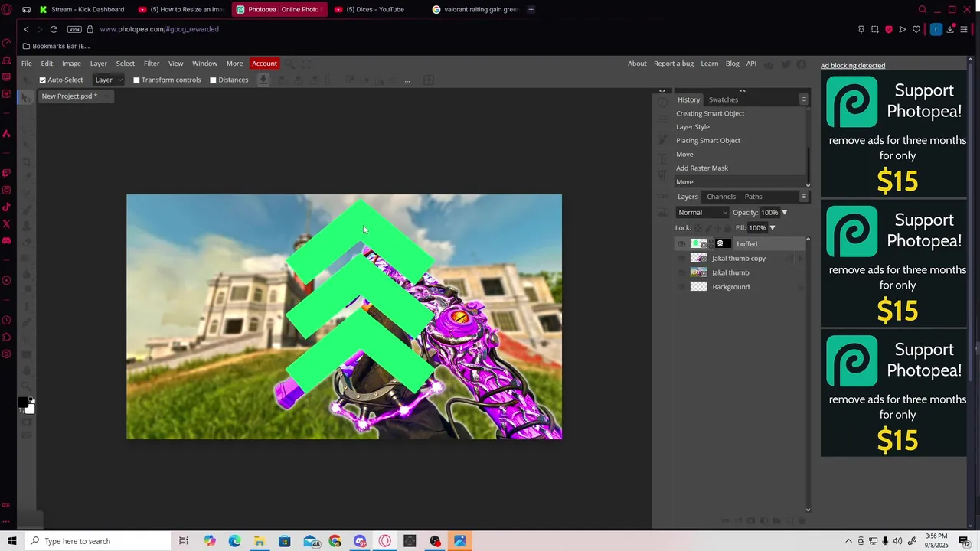Click the Windows taskbar search box

[x=97, y=541]
